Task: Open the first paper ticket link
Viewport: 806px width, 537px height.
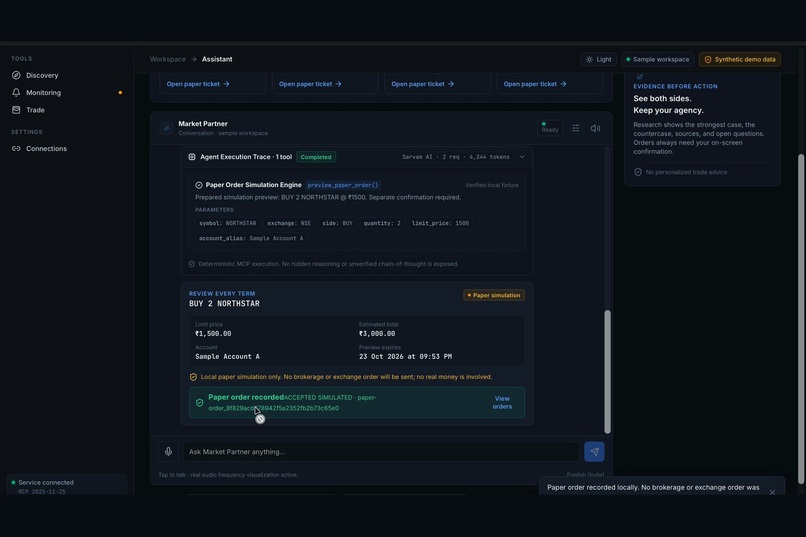Action: pyautogui.click(x=198, y=84)
